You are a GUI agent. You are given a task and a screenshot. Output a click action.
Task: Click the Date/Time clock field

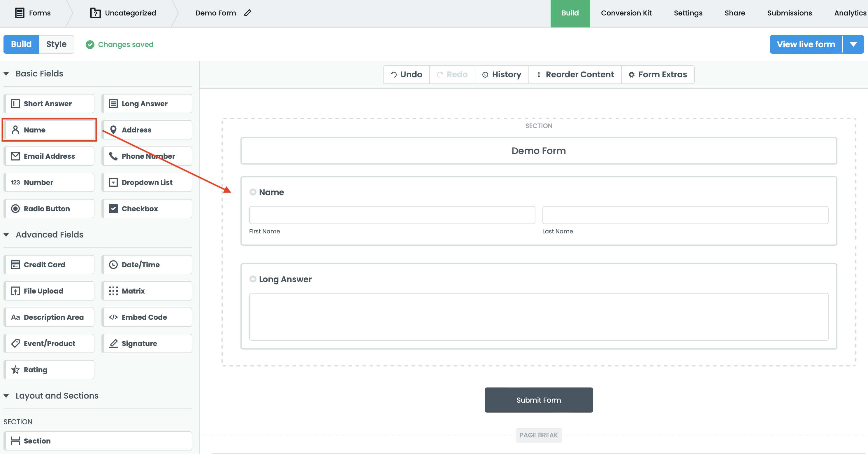(147, 265)
